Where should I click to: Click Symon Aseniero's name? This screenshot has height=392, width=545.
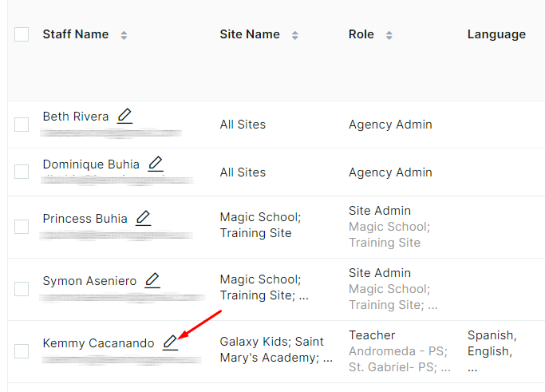(x=89, y=281)
